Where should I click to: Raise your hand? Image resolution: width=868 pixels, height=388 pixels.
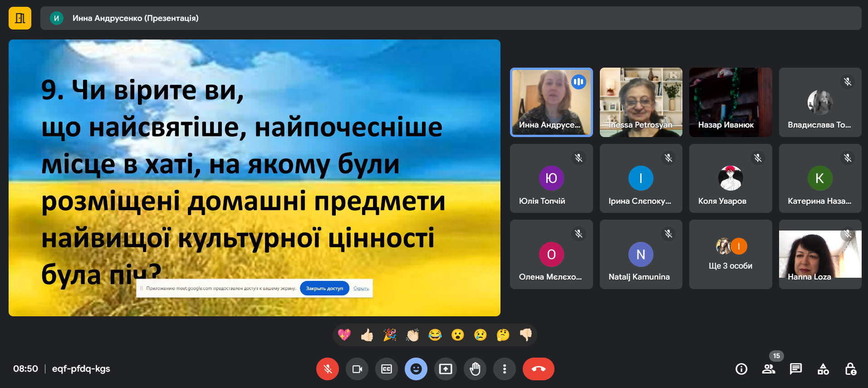coord(475,369)
